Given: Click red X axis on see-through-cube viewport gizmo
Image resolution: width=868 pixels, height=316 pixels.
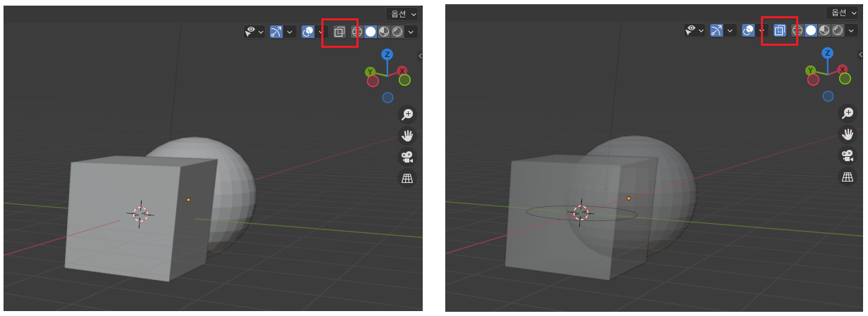Looking at the screenshot, I should click(x=842, y=70).
